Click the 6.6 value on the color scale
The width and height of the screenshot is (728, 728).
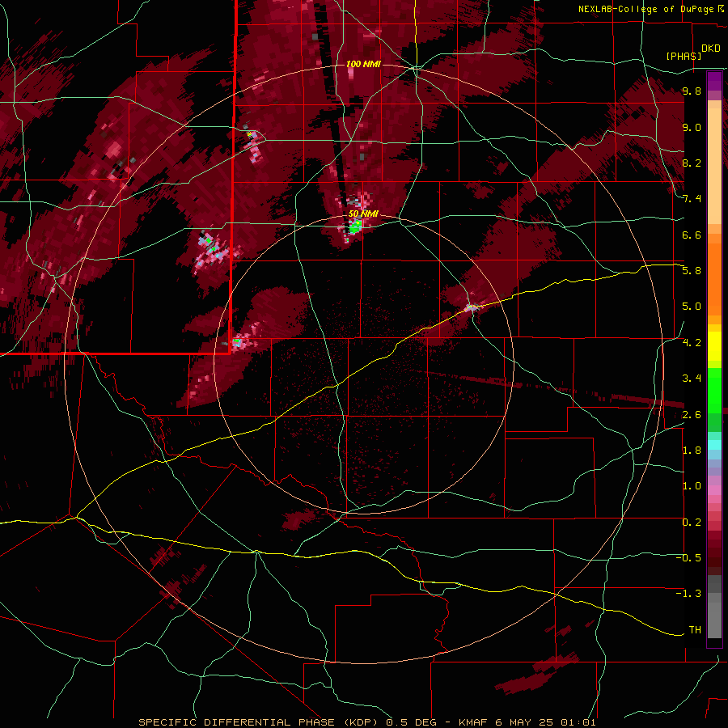692,235
